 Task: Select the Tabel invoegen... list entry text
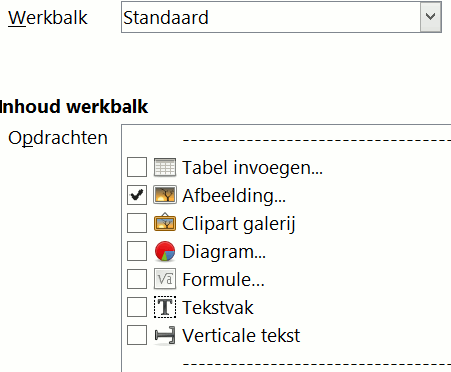point(252,168)
